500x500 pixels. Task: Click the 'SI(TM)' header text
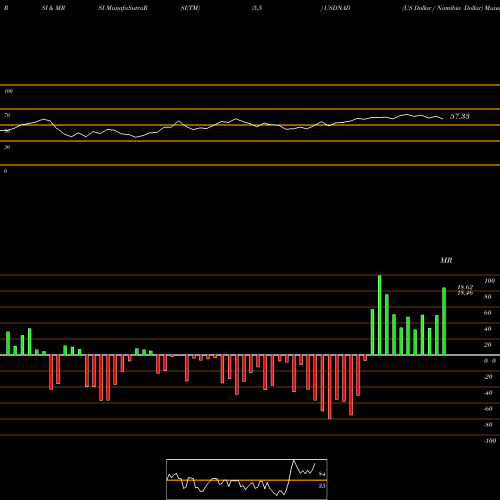190,8
